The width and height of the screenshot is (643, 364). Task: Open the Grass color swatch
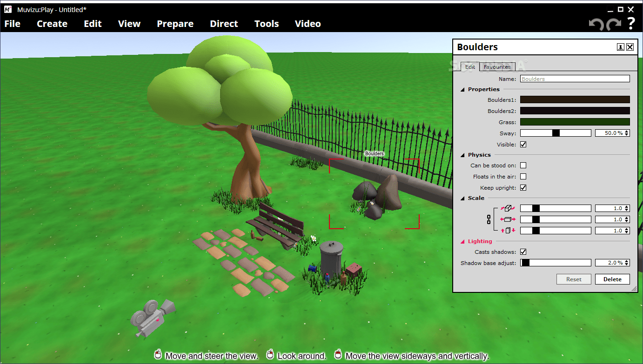click(x=575, y=122)
